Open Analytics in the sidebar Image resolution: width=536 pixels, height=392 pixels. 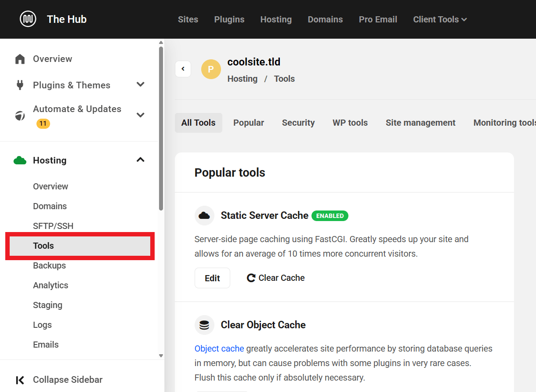click(51, 285)
